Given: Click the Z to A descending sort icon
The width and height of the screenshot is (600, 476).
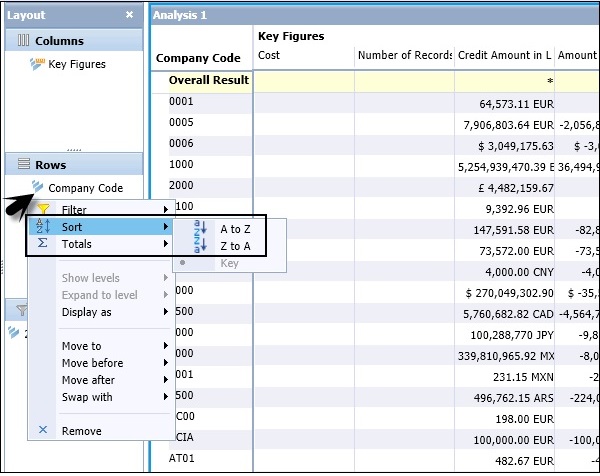Looking at the screenshot, I should 198,245.
